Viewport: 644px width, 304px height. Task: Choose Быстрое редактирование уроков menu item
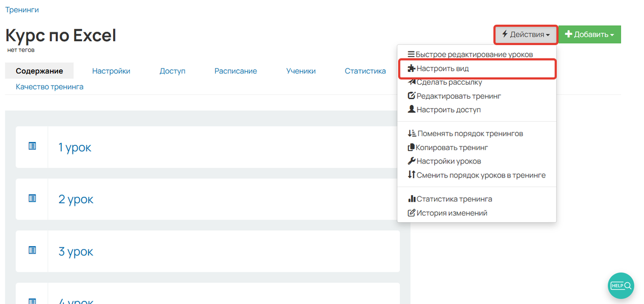coord(477,54)
